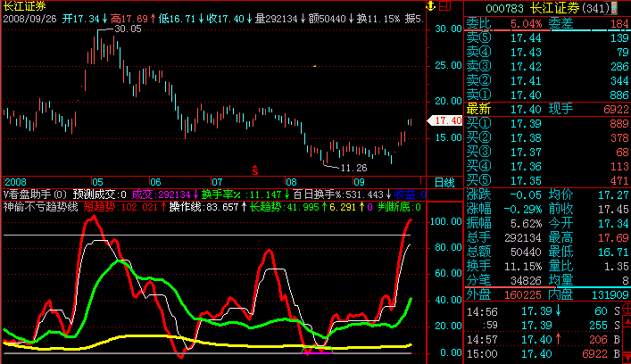The image size is (631, 364).
Task: Select the 09 month marker on the timeline
Action: coord(359,182)
